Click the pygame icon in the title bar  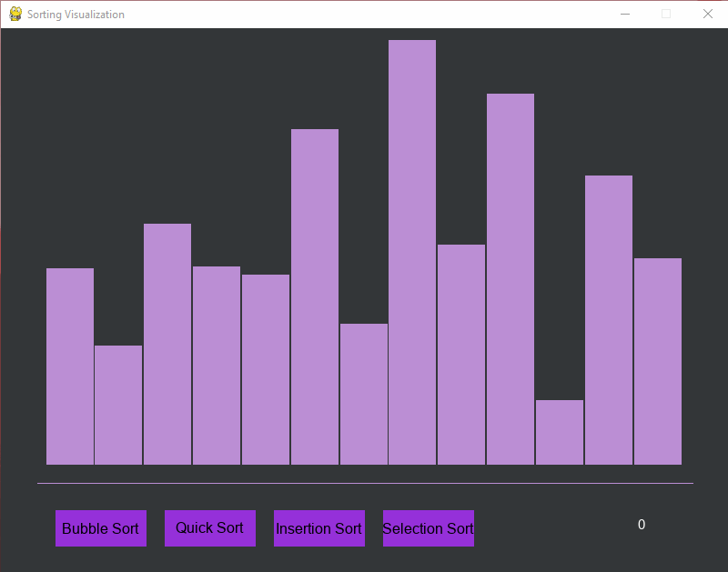pos(15,14)
